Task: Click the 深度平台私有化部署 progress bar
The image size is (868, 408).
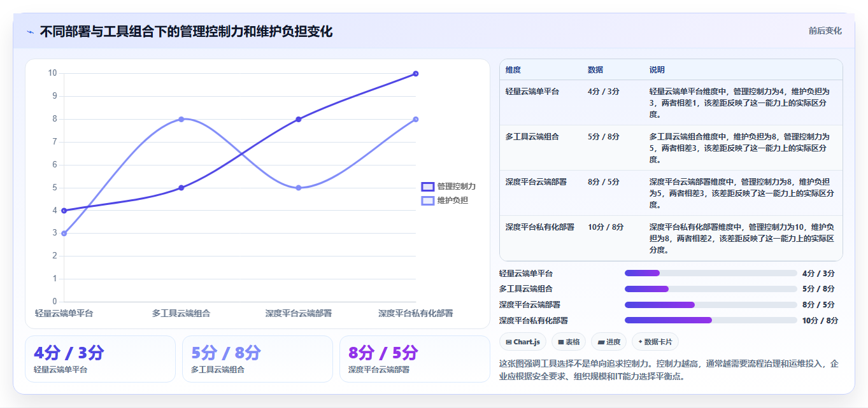Action: click(711, 320)
